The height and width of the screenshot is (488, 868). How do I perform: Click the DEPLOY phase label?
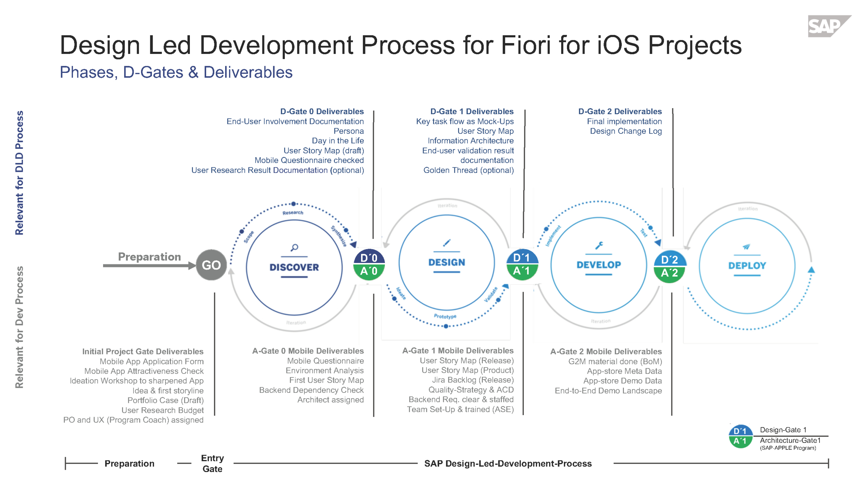coord(747,265)
